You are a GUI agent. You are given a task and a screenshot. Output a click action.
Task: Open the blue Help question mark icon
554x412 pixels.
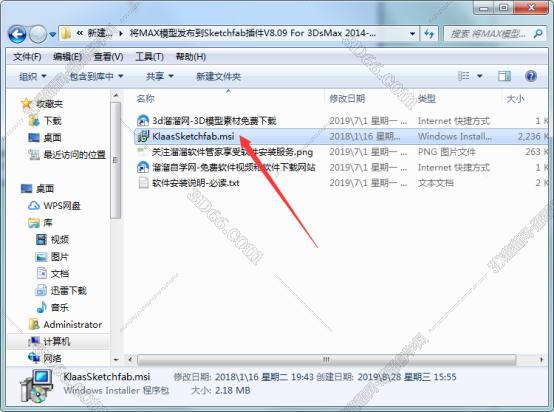(531, 76)
